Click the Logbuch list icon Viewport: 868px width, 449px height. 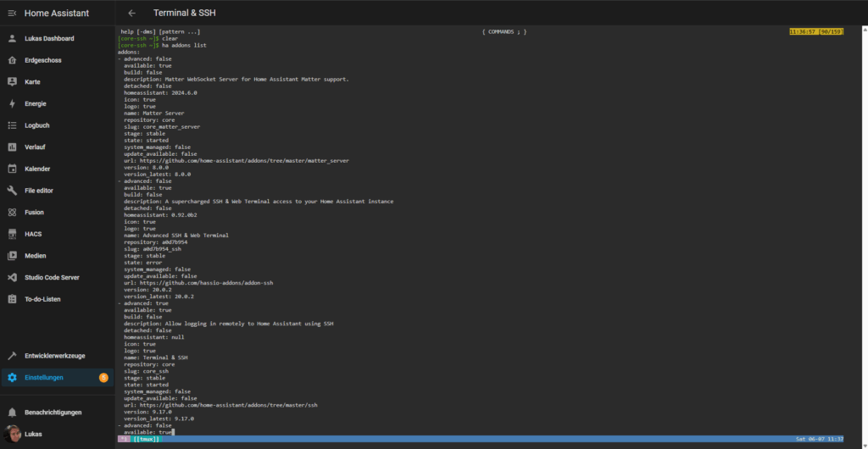pyautogui.click(x=12, y=125)
